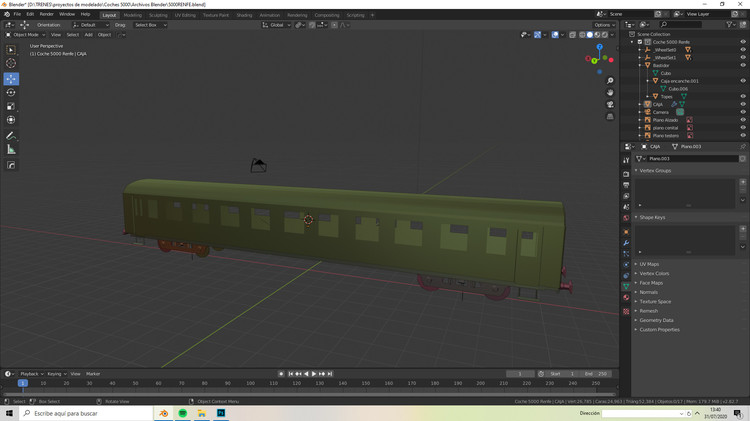750x421 pixels.
Task: Click the pan view hand icon
Action: coord(610,92)
